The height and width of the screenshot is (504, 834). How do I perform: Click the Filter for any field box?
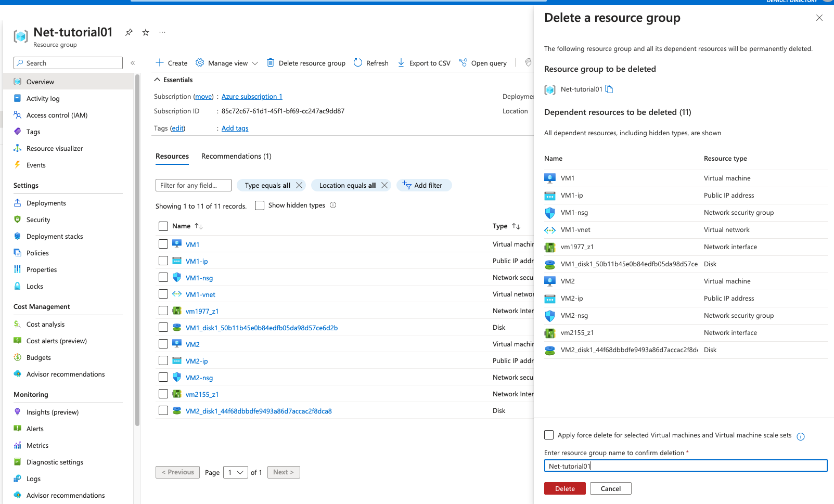click(x=194, y=185)
